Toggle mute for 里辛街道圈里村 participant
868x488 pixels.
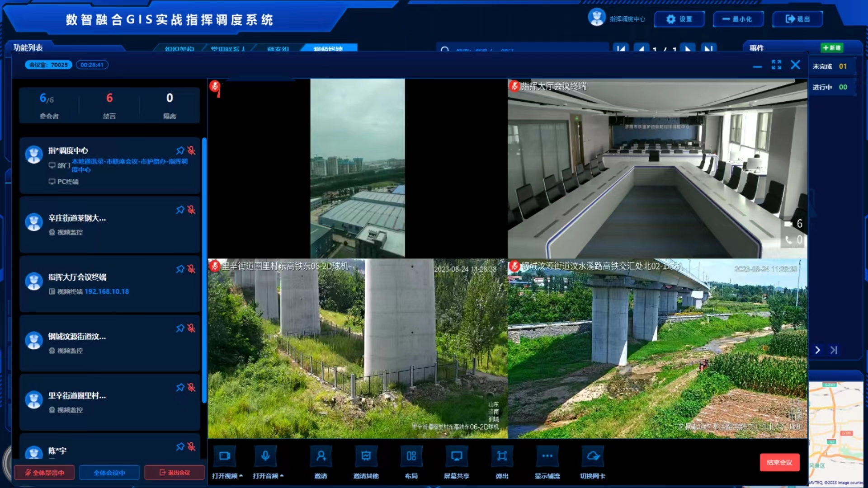pos(191,388)
